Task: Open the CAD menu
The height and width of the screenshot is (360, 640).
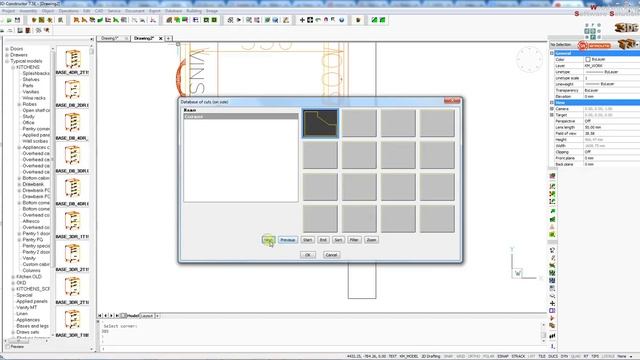Action: (x=99, y=11)
